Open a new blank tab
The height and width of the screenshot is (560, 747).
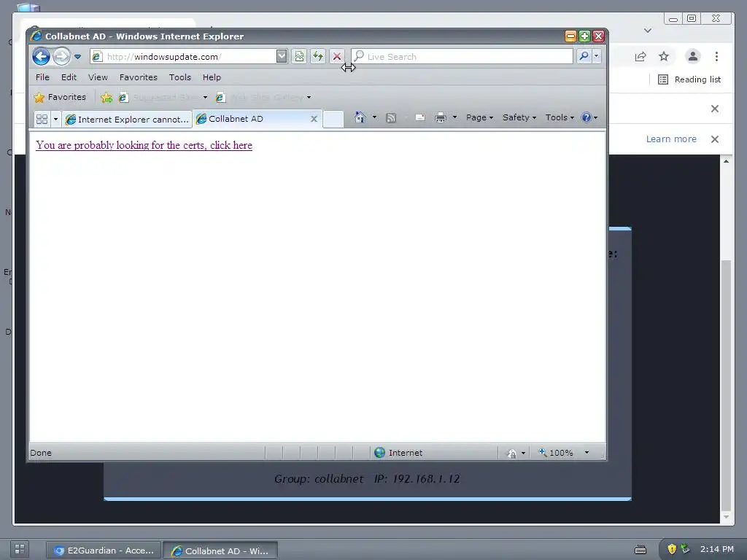333,119
